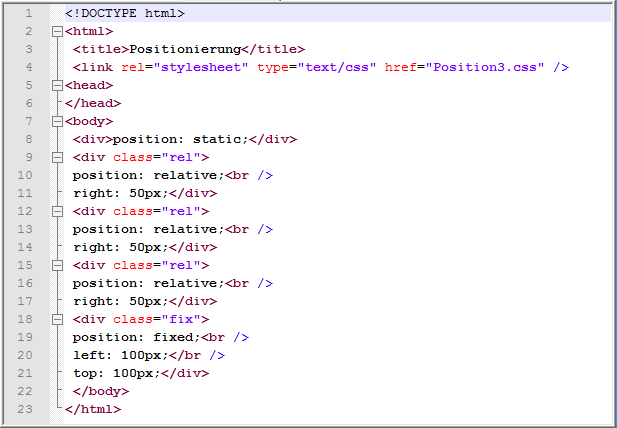Collapse the fold marker beside the <head> tag
Screen dimensions: 617x428
[57, 85]
